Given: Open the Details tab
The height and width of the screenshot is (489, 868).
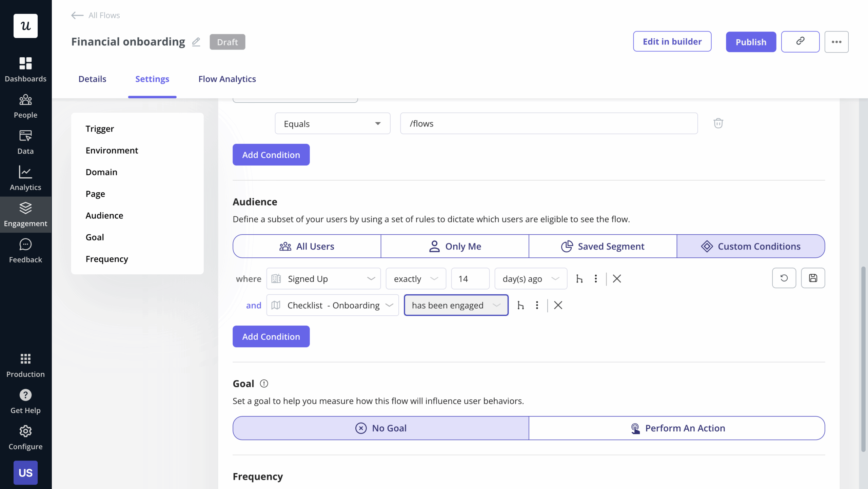Looking at the screenshot, I should coord(92,79).
